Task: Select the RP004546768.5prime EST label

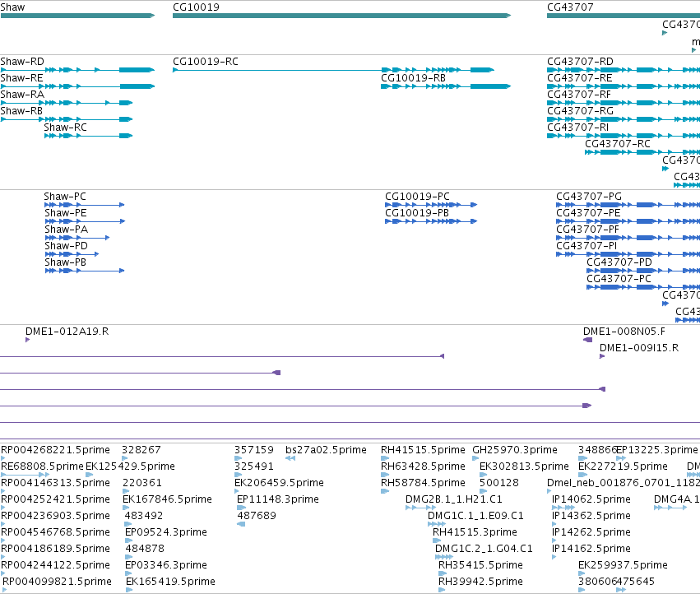Action: 55,532
